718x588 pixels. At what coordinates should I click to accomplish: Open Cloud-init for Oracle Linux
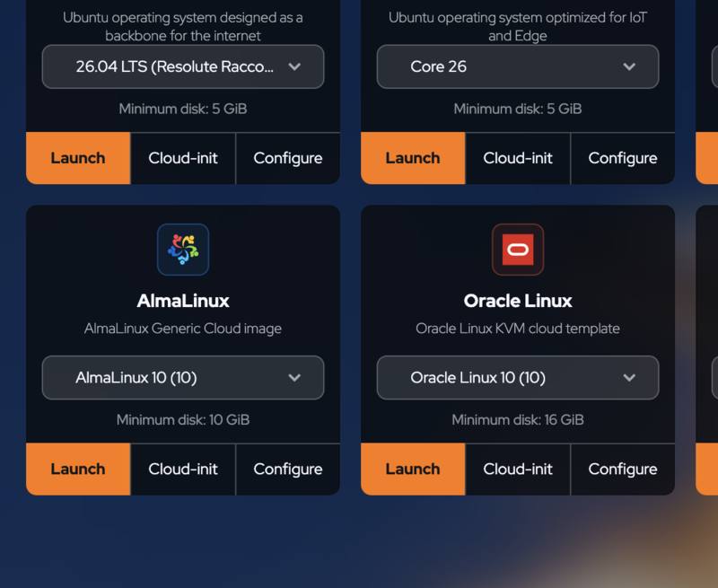tap(518, 470)
